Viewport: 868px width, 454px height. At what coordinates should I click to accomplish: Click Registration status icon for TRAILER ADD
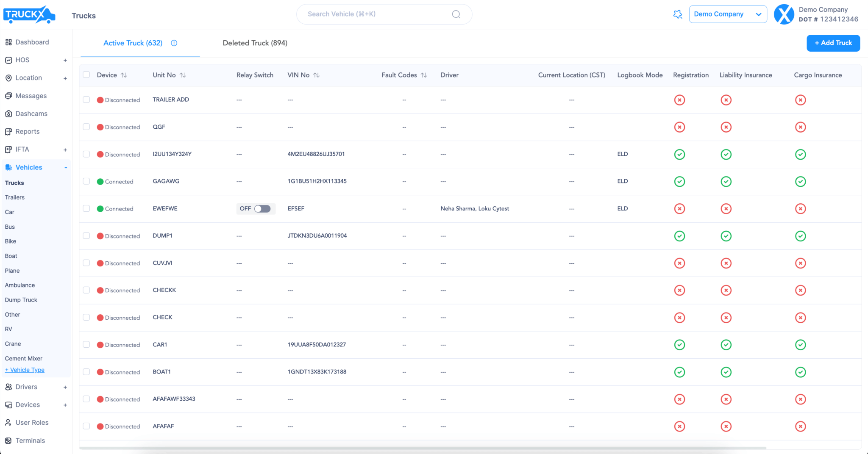(679, 100)
